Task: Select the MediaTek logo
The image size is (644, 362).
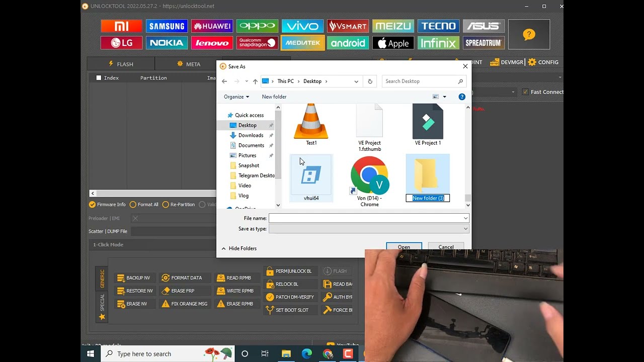Action: pos(302,43)
